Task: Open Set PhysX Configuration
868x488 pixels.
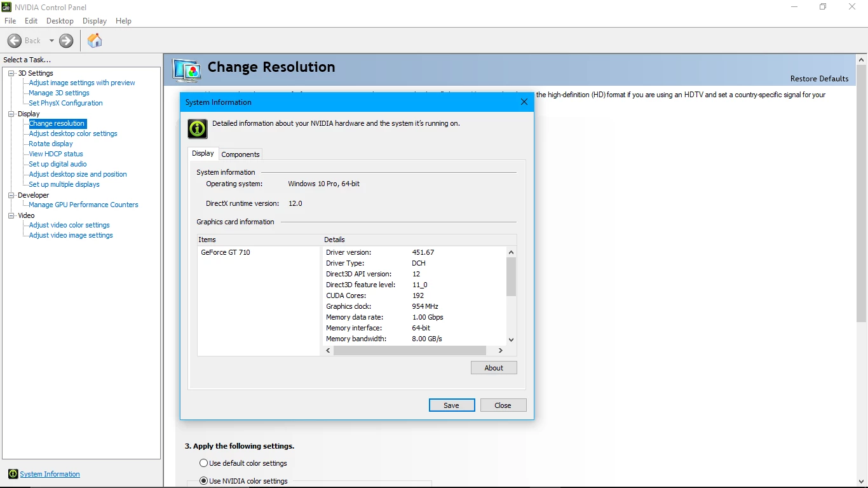Action: pyautogui.click(x=65, y=103)
